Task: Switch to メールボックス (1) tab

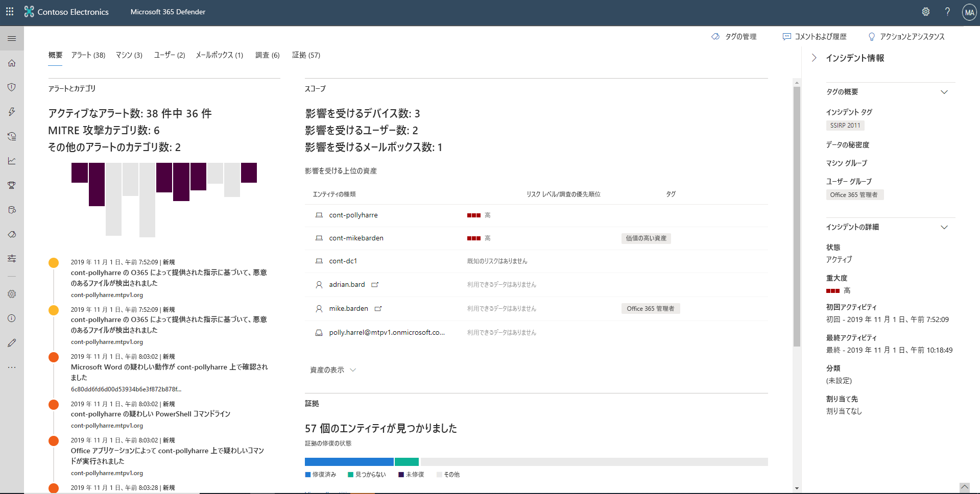Action: pos(220,55)
